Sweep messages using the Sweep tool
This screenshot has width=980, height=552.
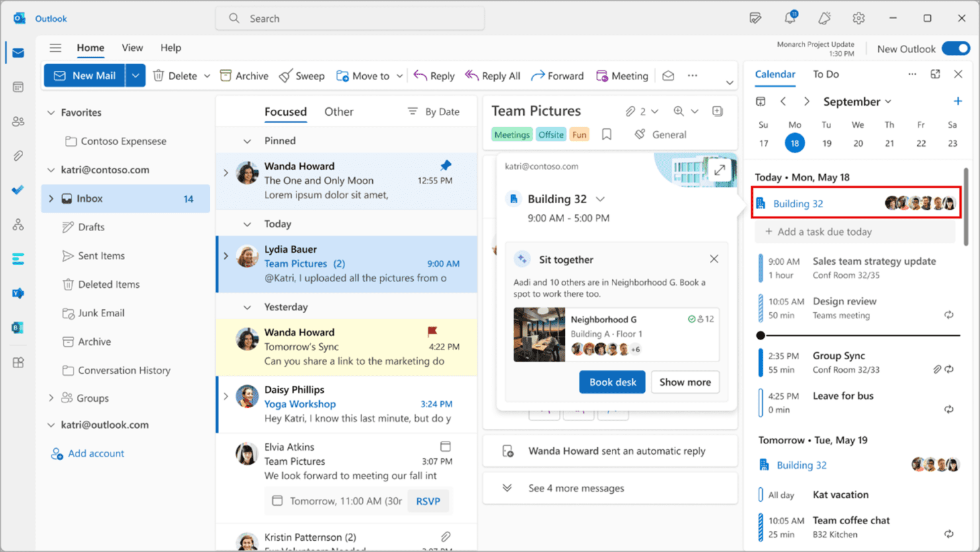tap(302, 75)
